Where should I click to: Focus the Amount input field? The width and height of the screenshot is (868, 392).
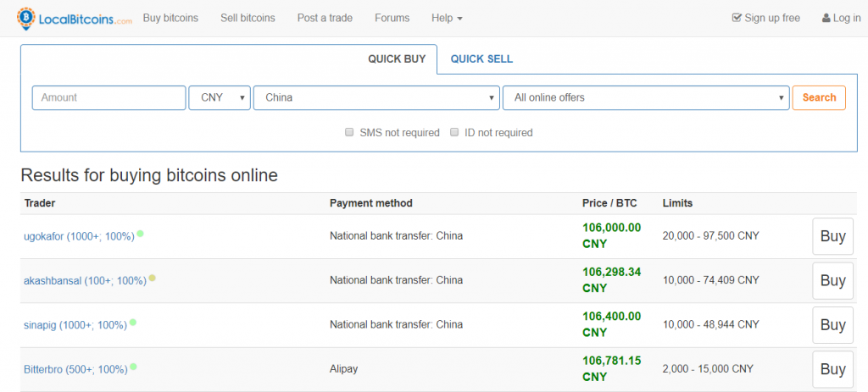point(109,98)
